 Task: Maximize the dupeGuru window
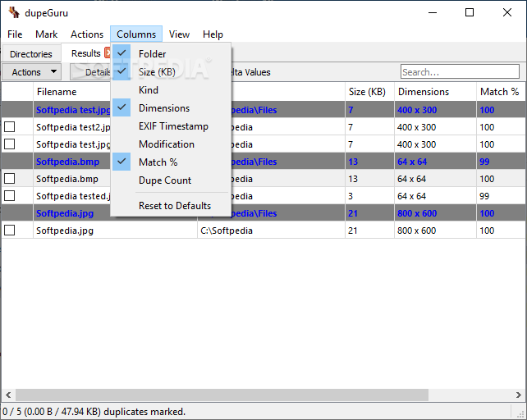click(470, 12)
